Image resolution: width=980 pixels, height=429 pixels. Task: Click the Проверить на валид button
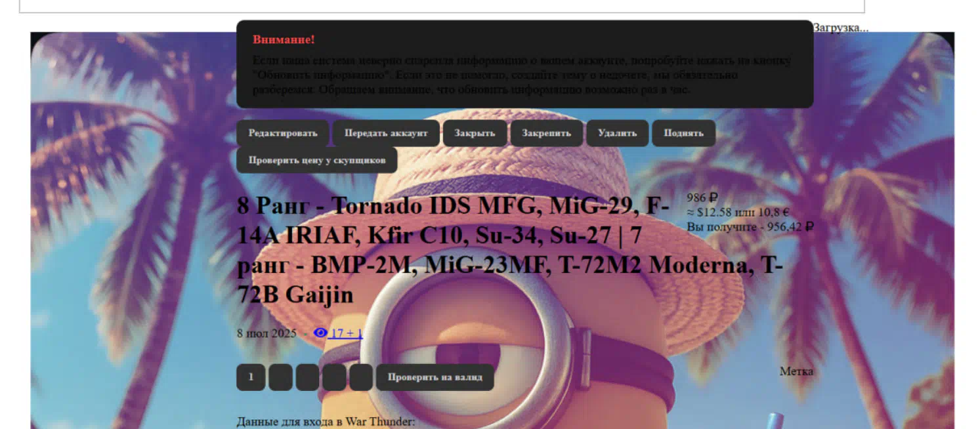[x=435, y=377]
